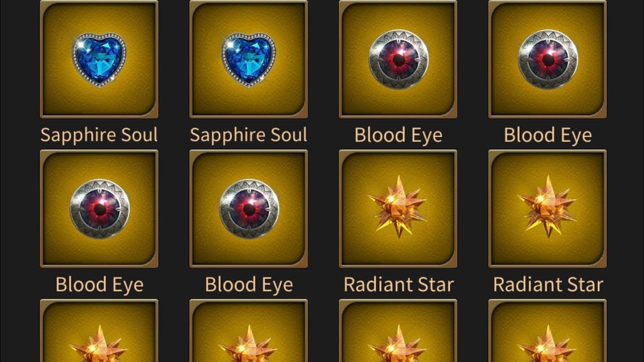The width and height of the screenshot is (644, 362).
Task: Pick the middle-row Blood Eye beside Radiant Star
Action: (x=249, y=209)
